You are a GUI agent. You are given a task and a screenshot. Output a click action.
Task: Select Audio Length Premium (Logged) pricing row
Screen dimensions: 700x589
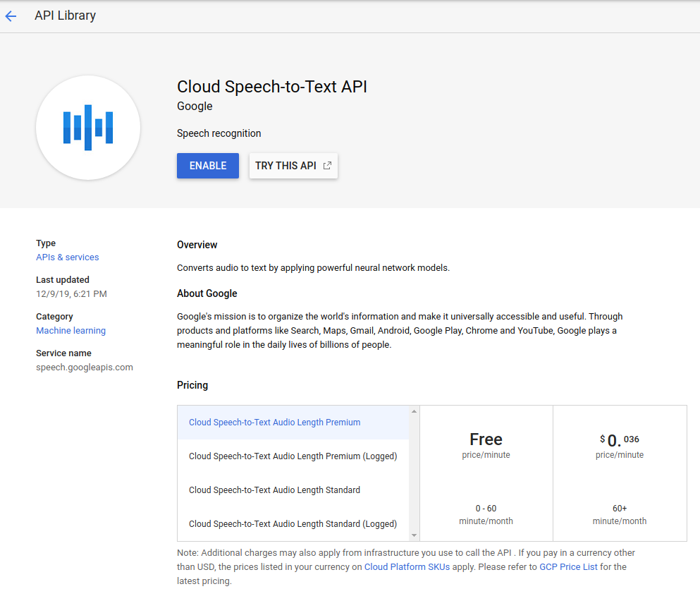(x=293, y=456)
